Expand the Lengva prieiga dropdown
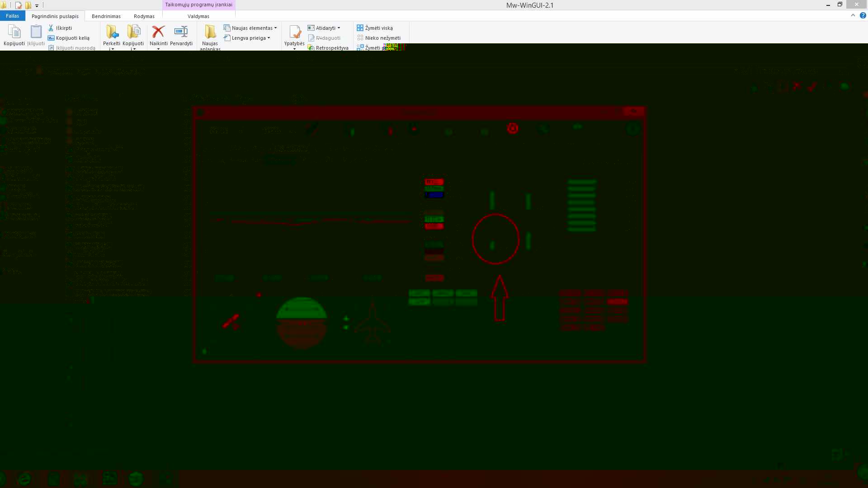Image resolution: width=868 pixels, height=488 pixels. [269, 38]
